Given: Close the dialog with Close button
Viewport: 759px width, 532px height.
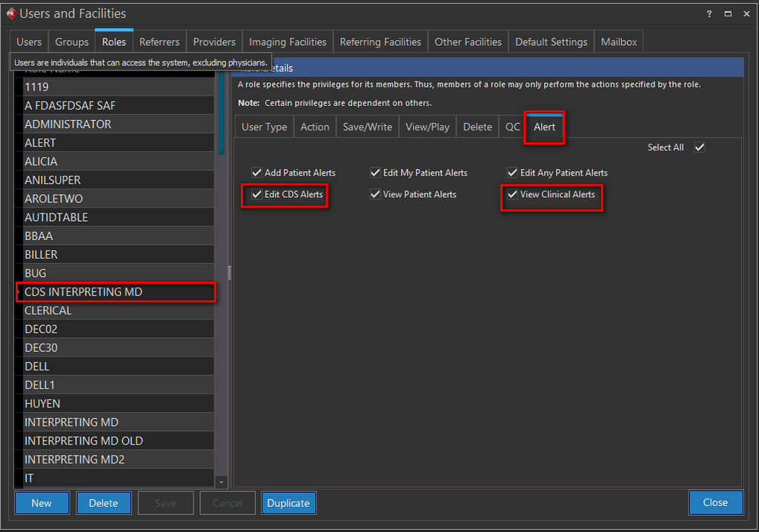Looking at the screenshot, I should coord(715,502).
